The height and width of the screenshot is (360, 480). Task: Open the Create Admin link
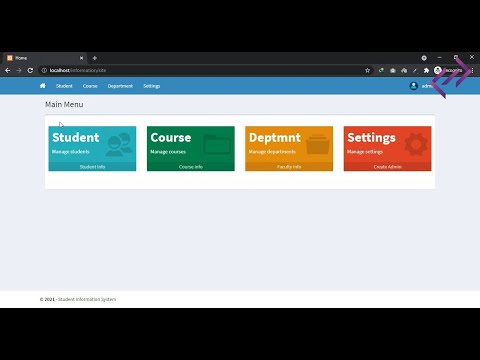pos(387,167)
